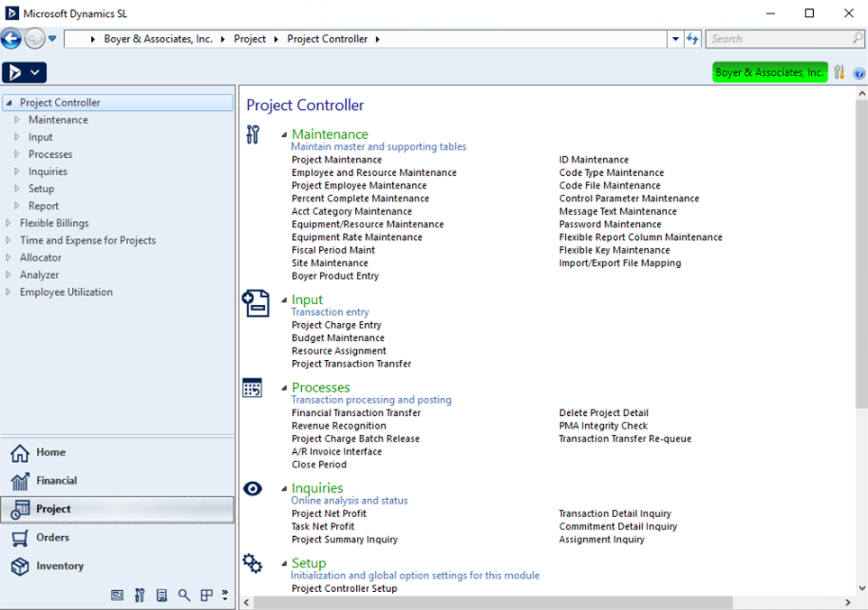This screenshot has height=610, width=868.
Task: Select Allocator in the left tree
Action: tap(41, 257)
